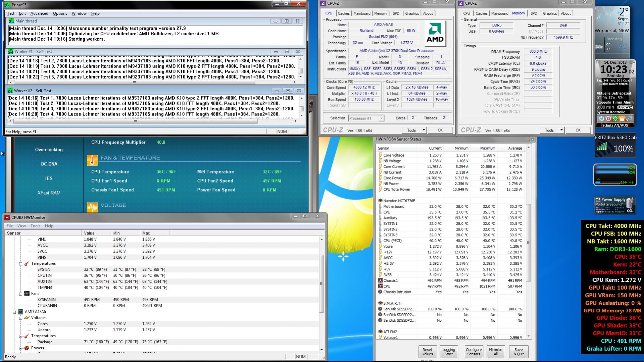644x362 pixels.
Task: Click the ATI PM2 sensor icon
Action: (x=380, y=332)
